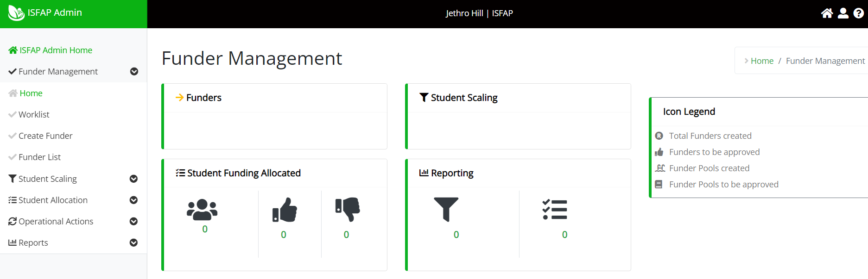
Task: Click the thumbs-up icon in Student Funding Allocated
Action: 285,210
